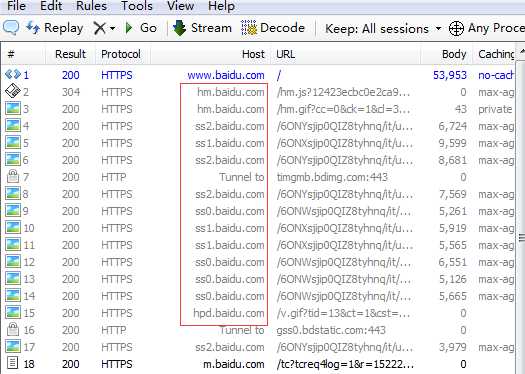This screenshot has width=525, height=374.
Task: Select body size 53,953 cell
Action: pyautogui.click(x=450, y=75)
